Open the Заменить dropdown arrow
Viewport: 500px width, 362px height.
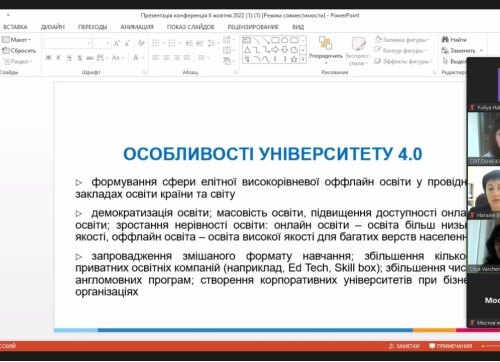[481, 51]
